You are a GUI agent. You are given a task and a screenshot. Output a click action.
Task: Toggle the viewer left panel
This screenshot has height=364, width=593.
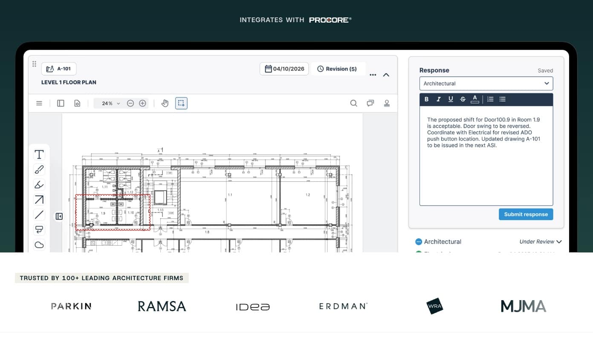tap(61, 103)
